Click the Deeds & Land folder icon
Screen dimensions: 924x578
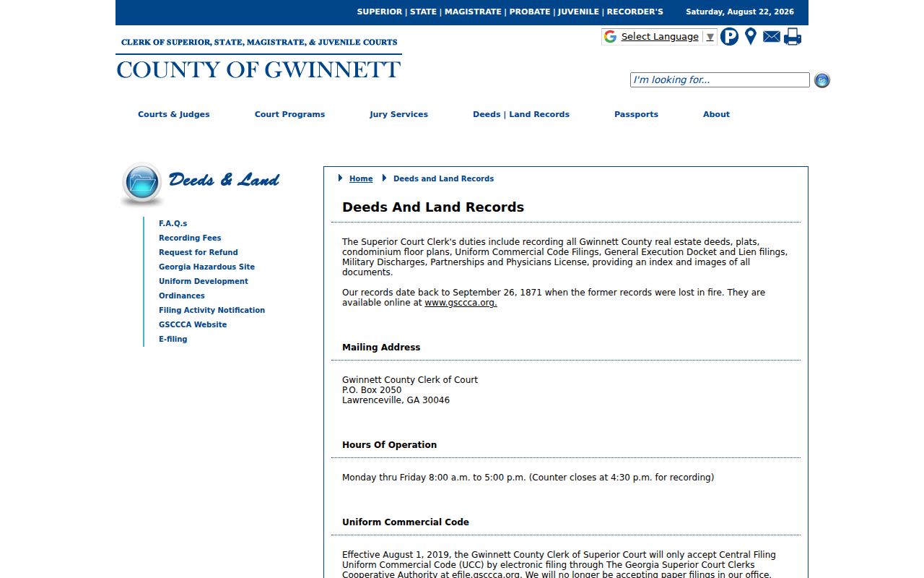point(142,184)
